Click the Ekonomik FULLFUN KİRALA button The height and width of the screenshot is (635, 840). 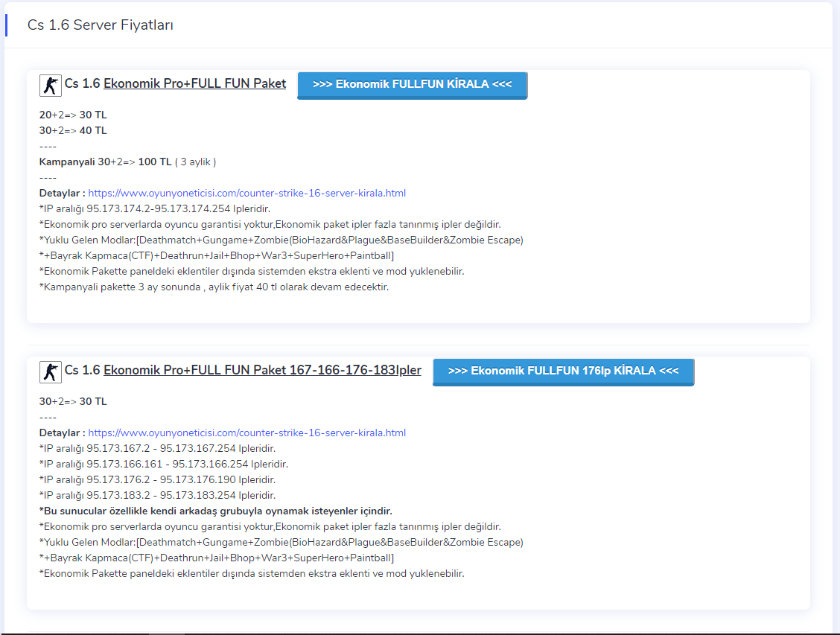[x=413, y=85]
